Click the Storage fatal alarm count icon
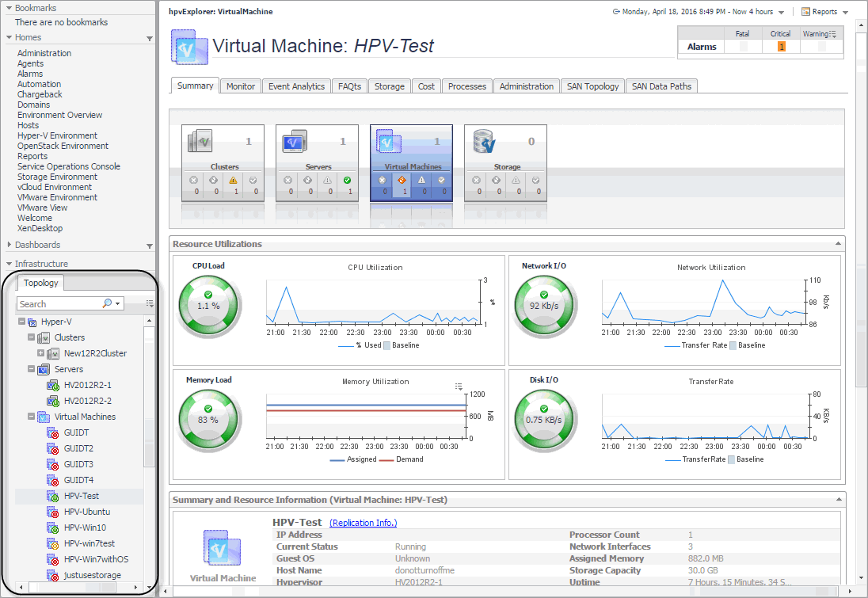The height and width of the screenshot is (598, 868). coord(476,181)
